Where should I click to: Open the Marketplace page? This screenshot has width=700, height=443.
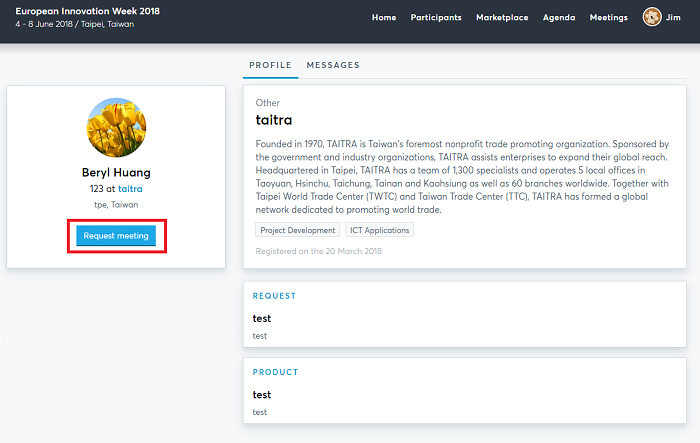tap(502, 17)
